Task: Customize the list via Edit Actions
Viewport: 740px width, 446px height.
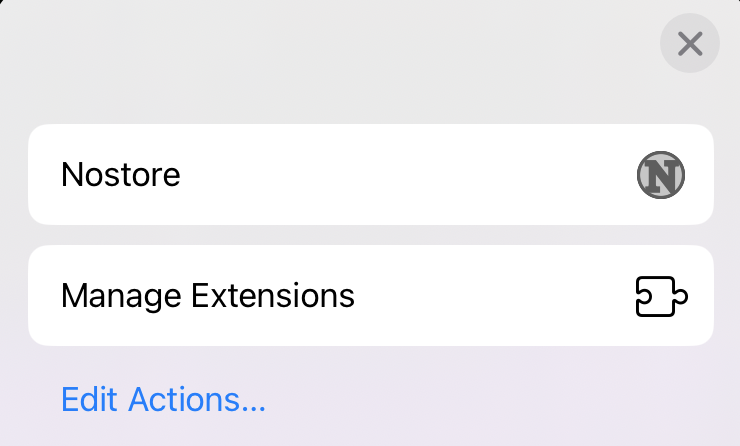Action: pyautogui.click(x=163, y=400)
